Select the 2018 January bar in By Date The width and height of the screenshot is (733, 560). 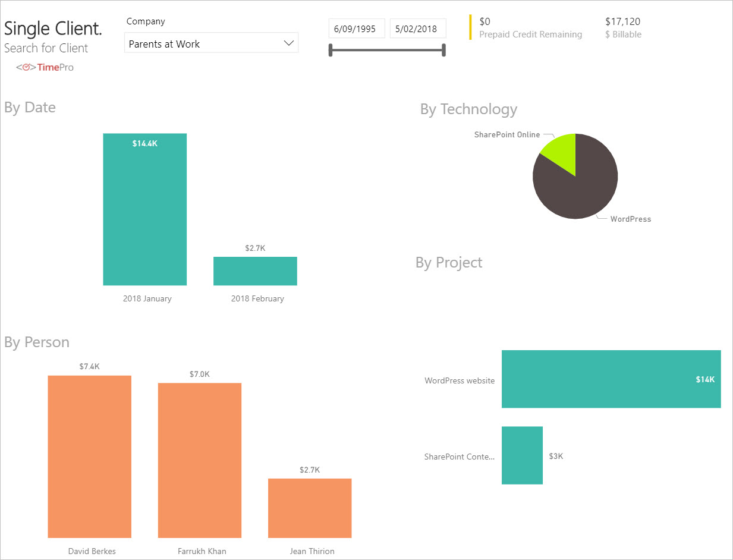[x=144, y=208]
